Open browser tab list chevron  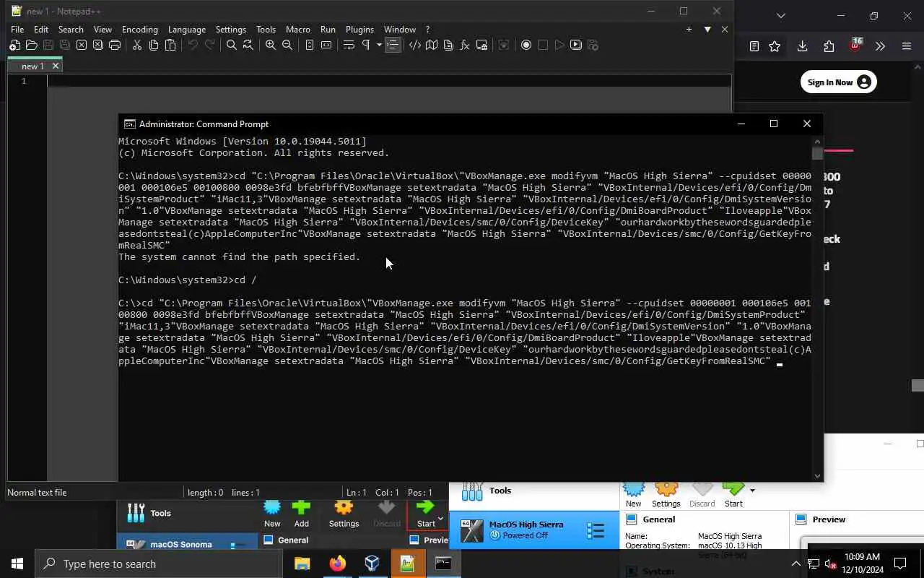pyautogui.click(x=780, y=15)
